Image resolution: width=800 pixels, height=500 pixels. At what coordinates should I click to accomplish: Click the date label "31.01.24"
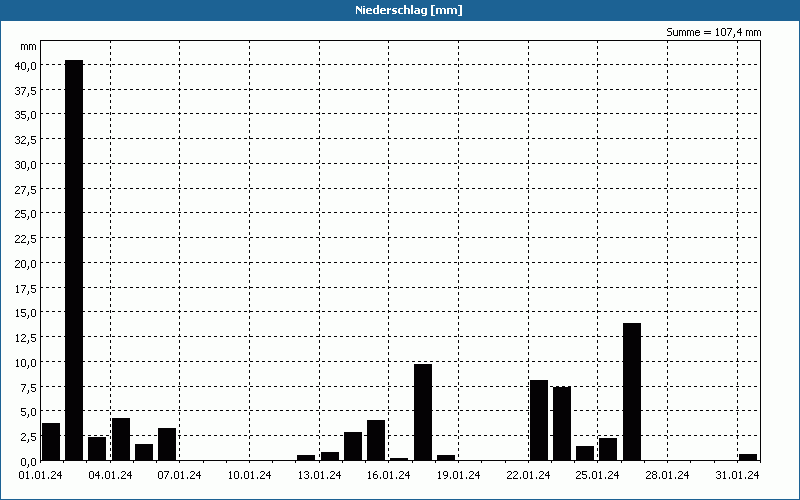point(737,475)
